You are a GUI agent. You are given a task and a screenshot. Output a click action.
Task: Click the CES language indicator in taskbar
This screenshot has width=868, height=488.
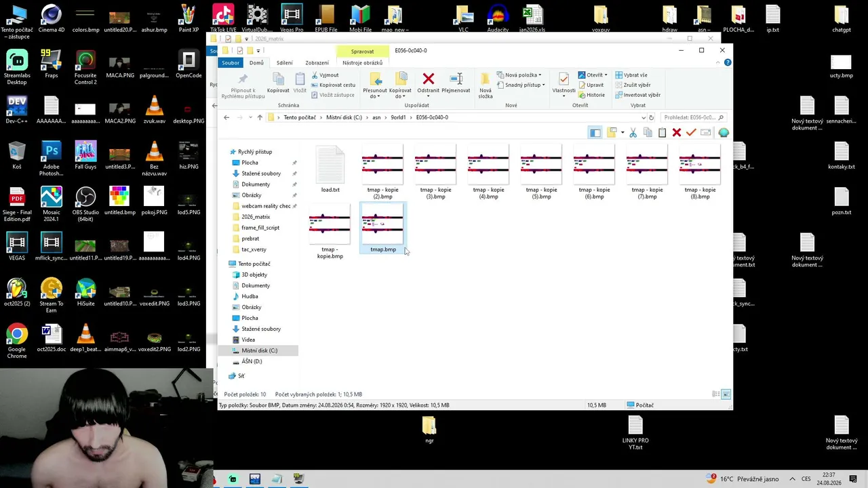pos(806,479)
